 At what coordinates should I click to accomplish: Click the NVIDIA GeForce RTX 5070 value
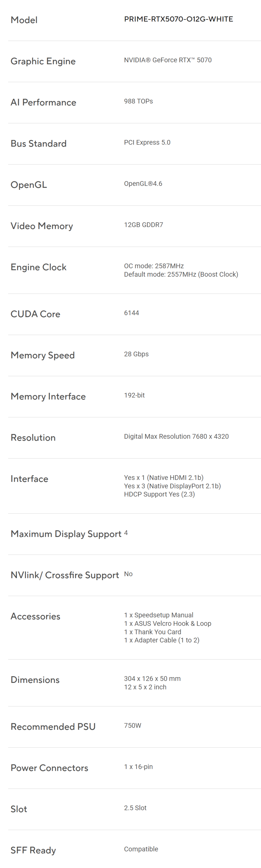pyautogui.click(x=167, y=60)
